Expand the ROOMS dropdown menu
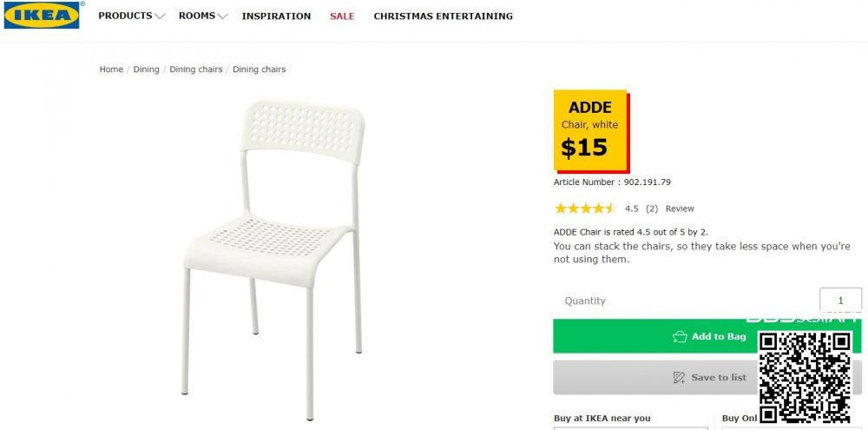868x430 pixels. coord(203,17)
